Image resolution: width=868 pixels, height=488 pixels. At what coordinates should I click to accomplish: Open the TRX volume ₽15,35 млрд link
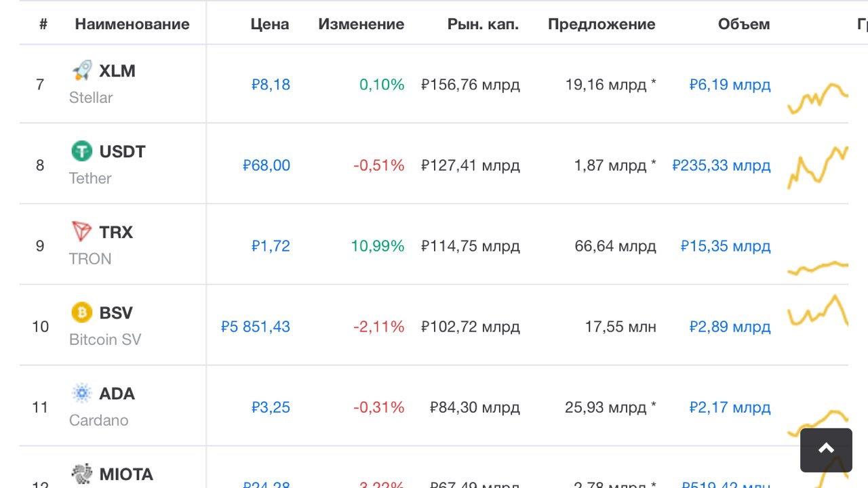[x=726, y=246]
